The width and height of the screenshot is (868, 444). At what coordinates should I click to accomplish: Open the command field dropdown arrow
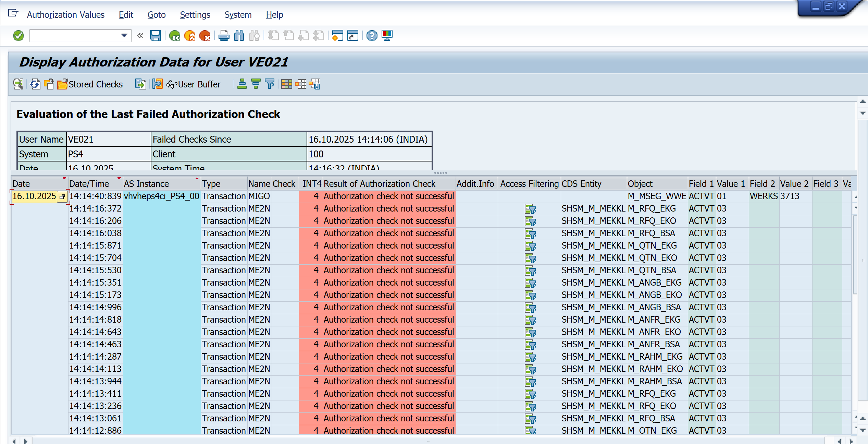click(x=124, y=36)
